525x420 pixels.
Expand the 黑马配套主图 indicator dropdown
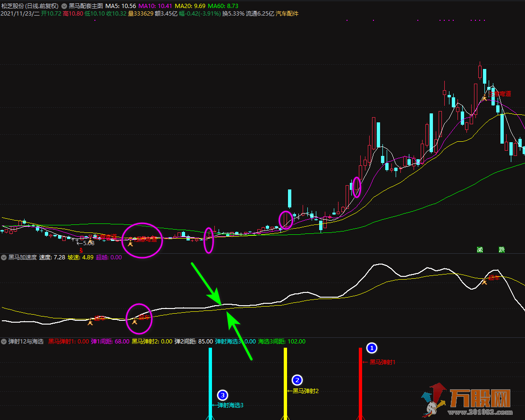(x=64, y=6)
